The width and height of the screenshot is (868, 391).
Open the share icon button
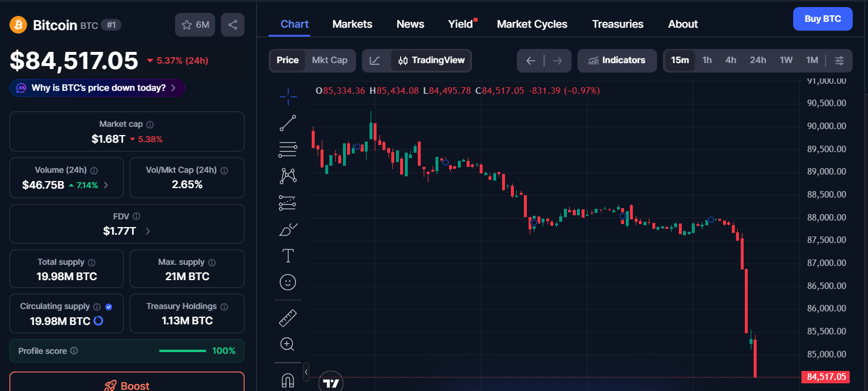pyautogui.click(x=233, y=25)
